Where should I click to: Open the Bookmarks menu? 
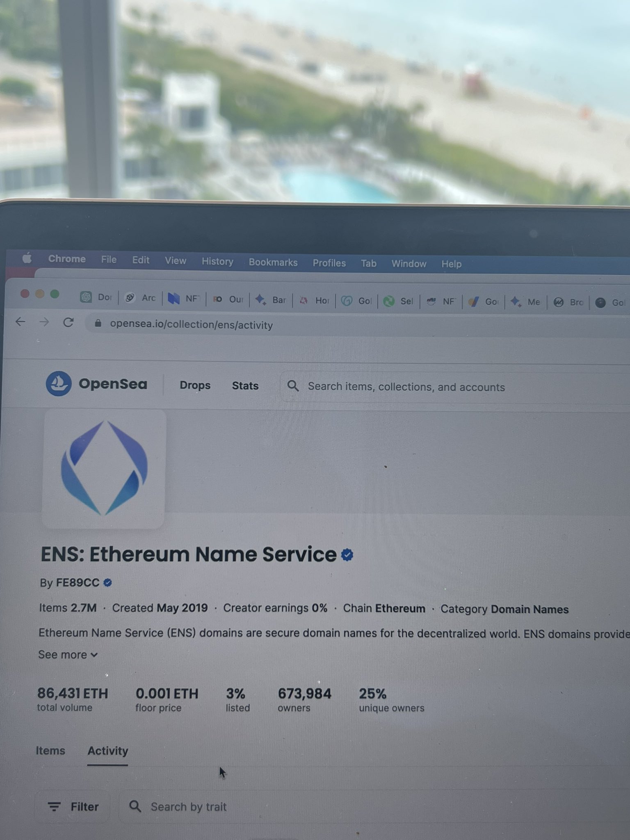273,262
